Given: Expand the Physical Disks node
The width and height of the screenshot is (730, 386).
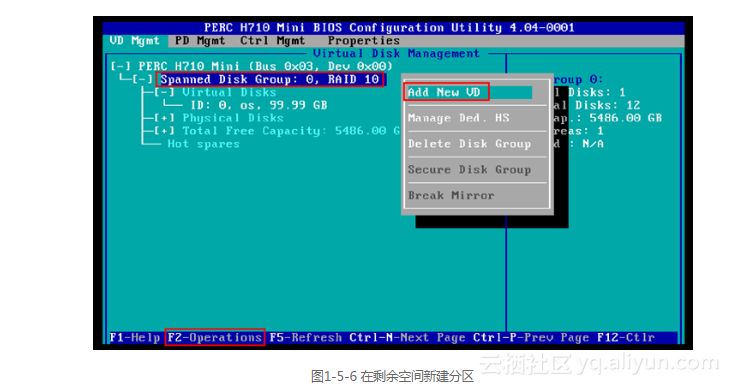Looking at the screenshot, I should click(x=165, y=118).
